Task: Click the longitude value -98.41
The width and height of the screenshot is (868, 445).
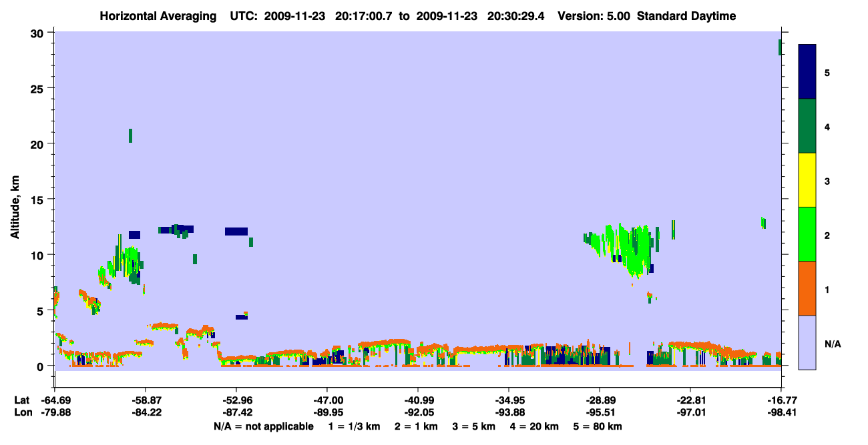Action: coord(781,412)
